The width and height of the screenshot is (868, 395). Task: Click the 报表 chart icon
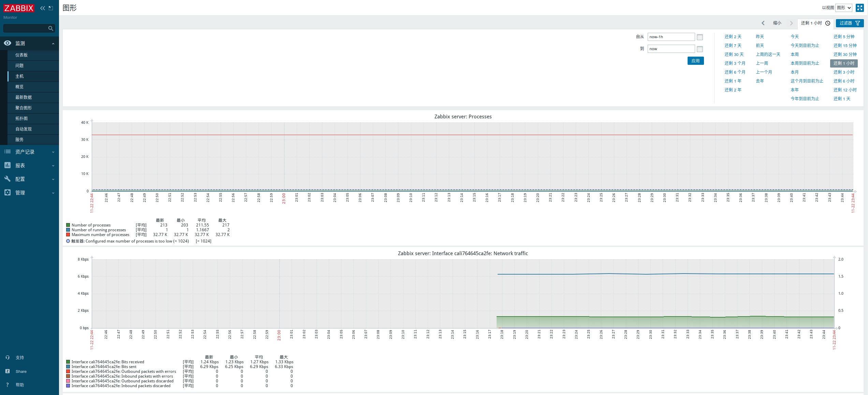tap(8, 165)
